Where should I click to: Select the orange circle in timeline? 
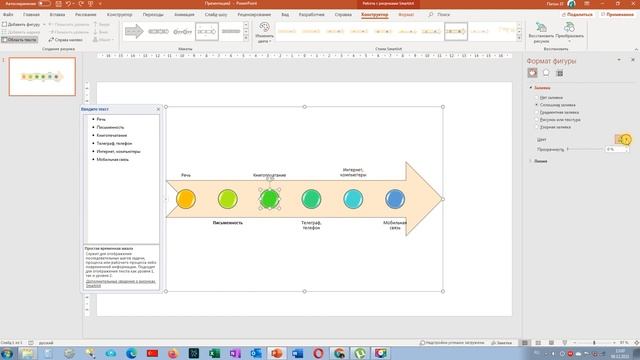pyautogui.click(x=186, y=199)
